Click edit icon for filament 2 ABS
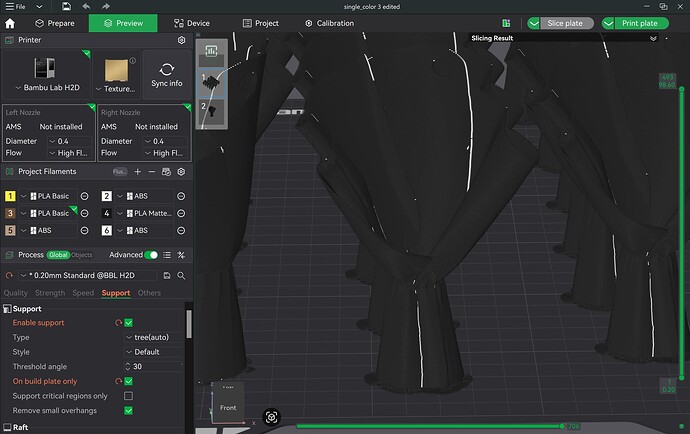 (181, 196)
